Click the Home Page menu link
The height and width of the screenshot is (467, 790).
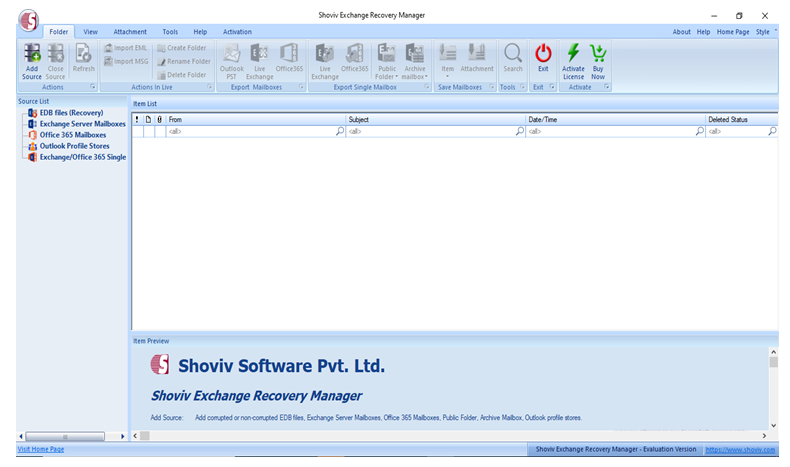click(733, 32)
